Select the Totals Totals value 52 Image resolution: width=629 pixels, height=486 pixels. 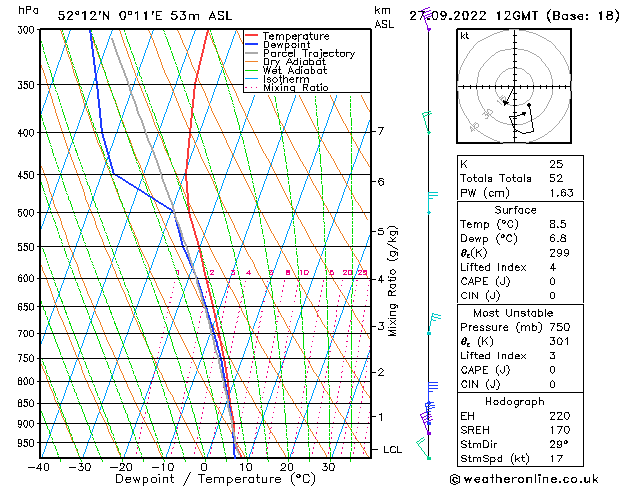(x=556, y=178)
